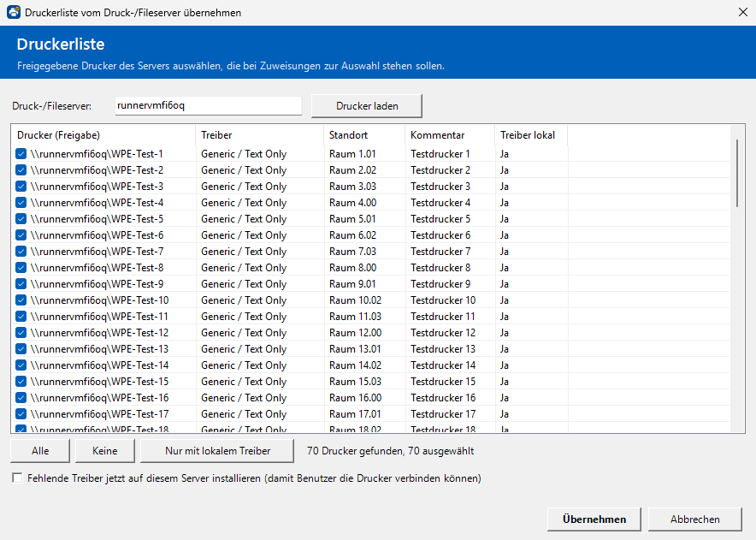Sort by the Treiber column header
Image resolution: width=756 pixels, height=540 pixels.
tap(260, 135)
